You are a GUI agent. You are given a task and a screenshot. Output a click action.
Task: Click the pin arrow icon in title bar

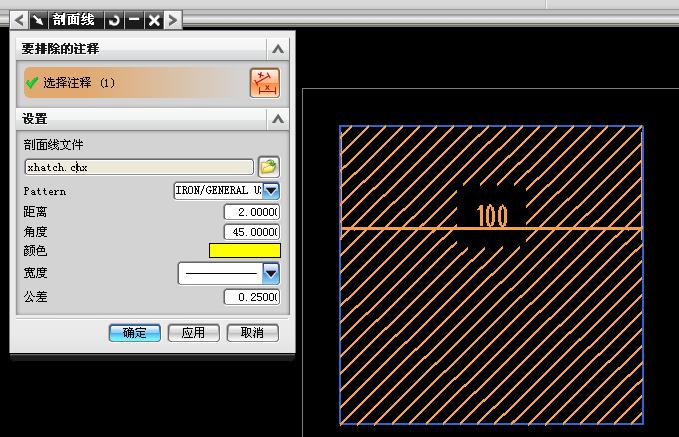[39, 20]
